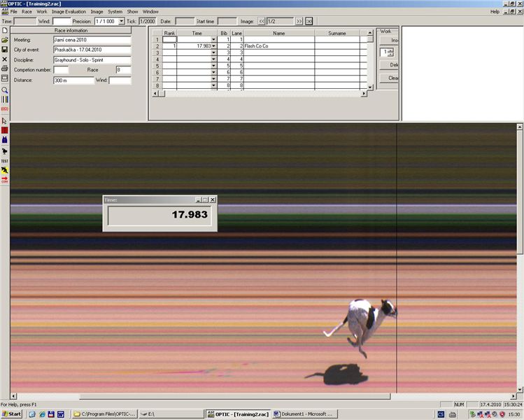Click the boxed arrow icon after >> button

pos(309,21)
